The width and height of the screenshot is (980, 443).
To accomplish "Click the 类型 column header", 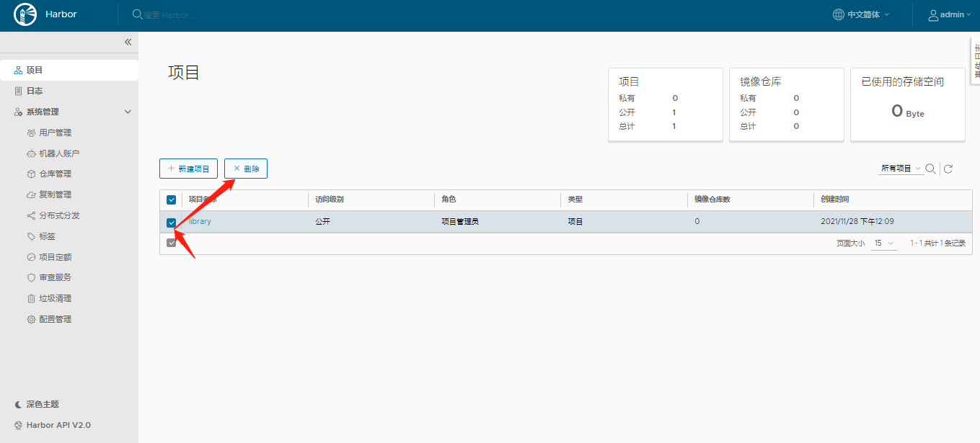I will (x=575, y=200).
